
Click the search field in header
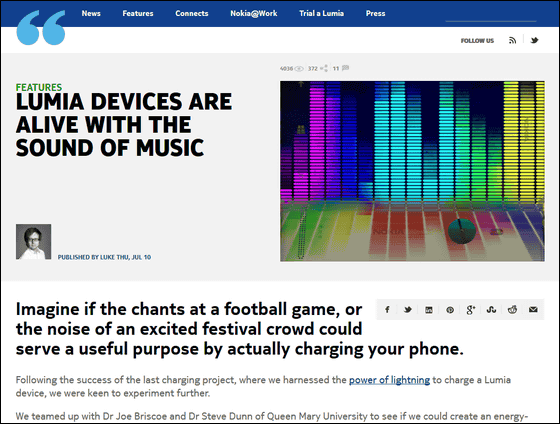pos(491,15)
